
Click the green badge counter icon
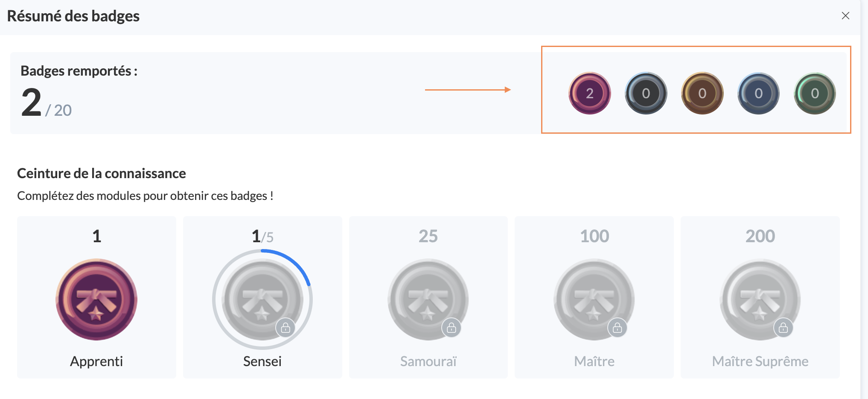[x=815, y=93]
